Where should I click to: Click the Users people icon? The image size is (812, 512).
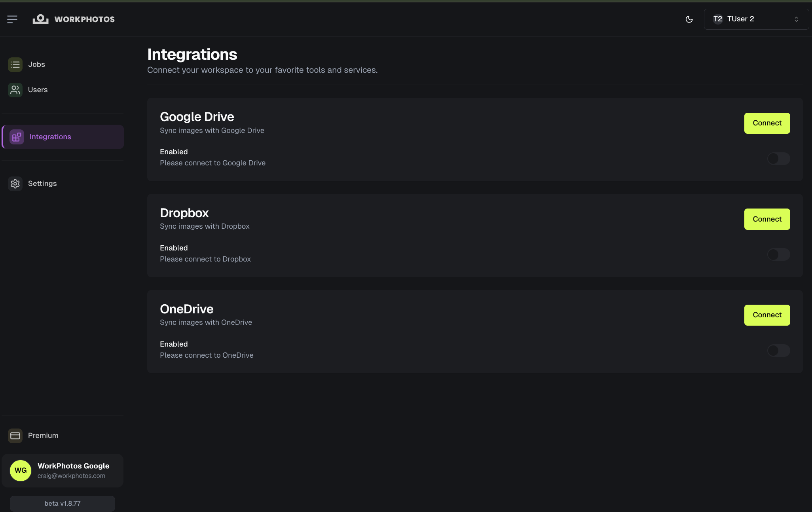coord(15,90)
